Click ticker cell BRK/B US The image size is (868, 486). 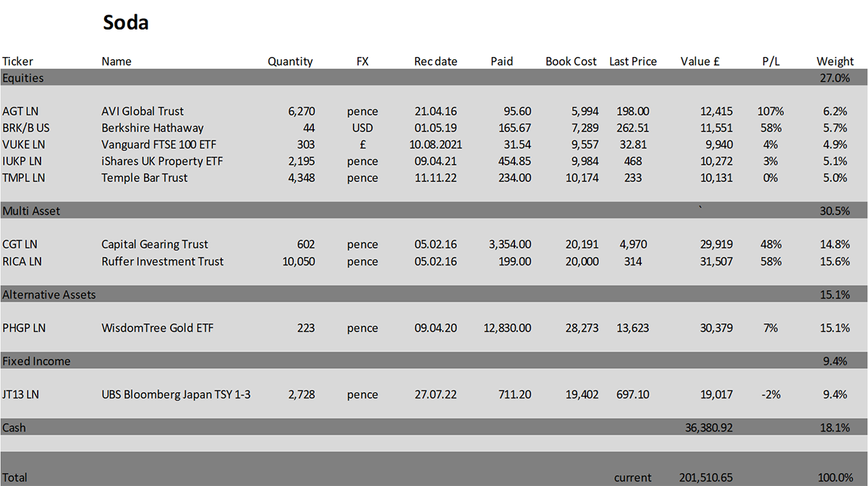pyautogui.click(x=25, y=128)
